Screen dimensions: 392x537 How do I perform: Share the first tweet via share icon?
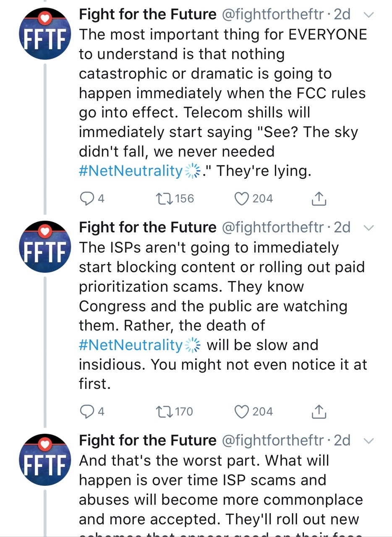(319, 198)
